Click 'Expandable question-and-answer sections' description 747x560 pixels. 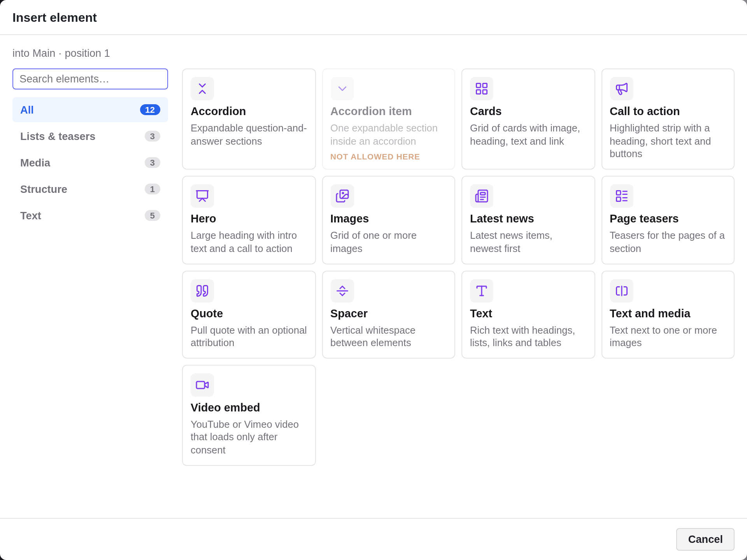(x=249, y=135)
